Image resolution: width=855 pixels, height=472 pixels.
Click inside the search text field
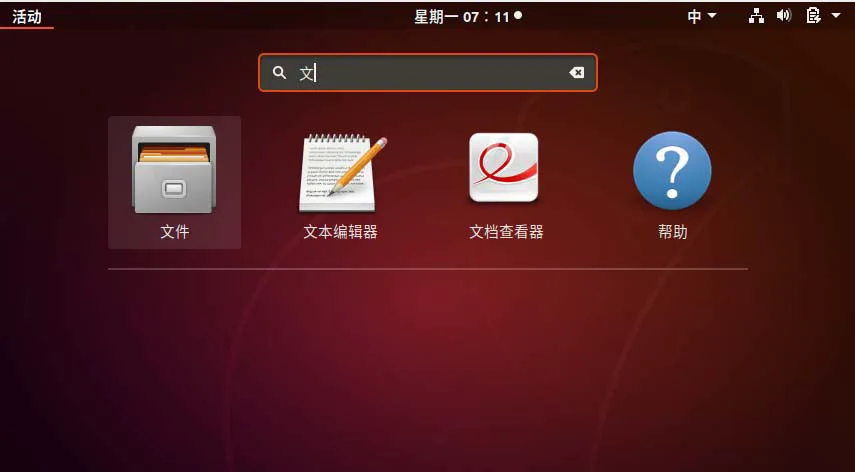[x=428, y=72]
